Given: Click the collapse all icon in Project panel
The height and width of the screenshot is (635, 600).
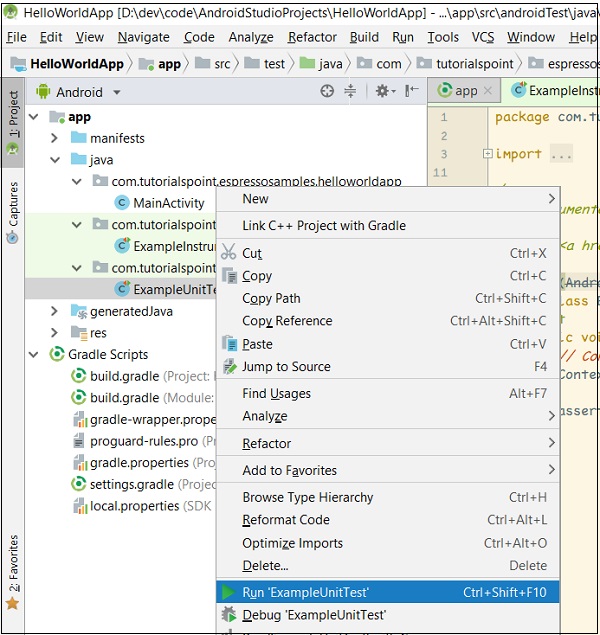Looking at the screenshot, I should tap(350, 91).
